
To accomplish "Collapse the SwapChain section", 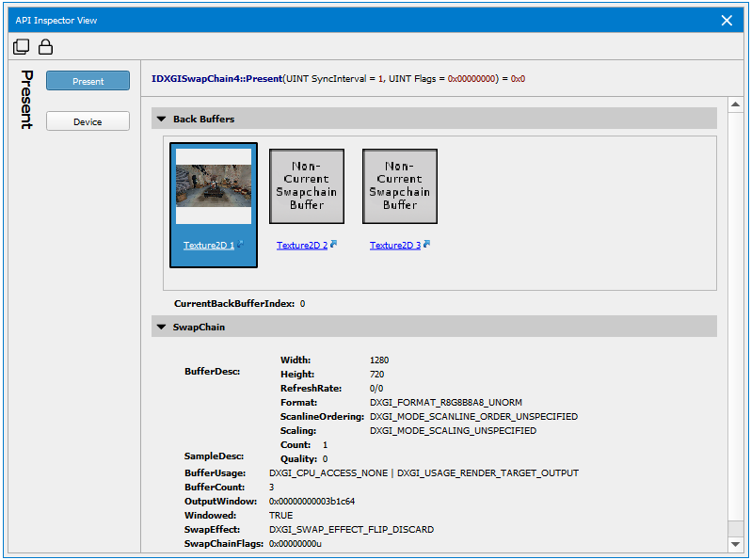I will point(161,327).
